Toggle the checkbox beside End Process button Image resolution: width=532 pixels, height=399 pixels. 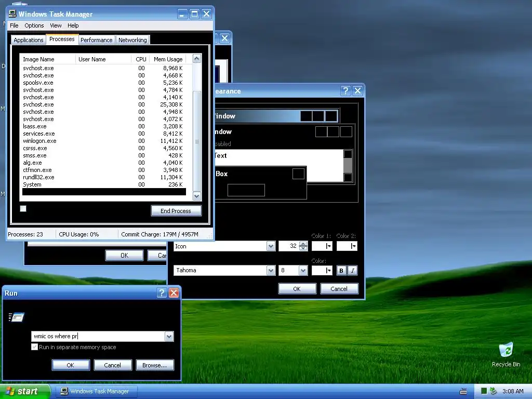click(x=23, y=208)
